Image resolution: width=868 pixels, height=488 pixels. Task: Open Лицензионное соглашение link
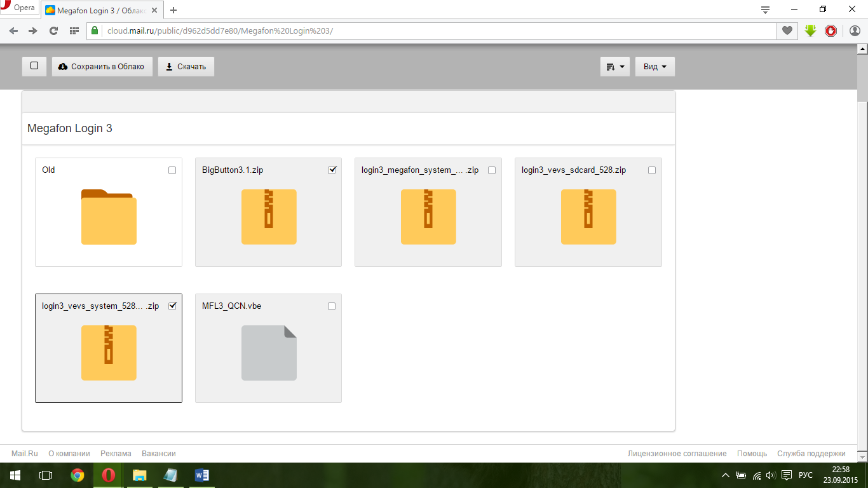677,454
